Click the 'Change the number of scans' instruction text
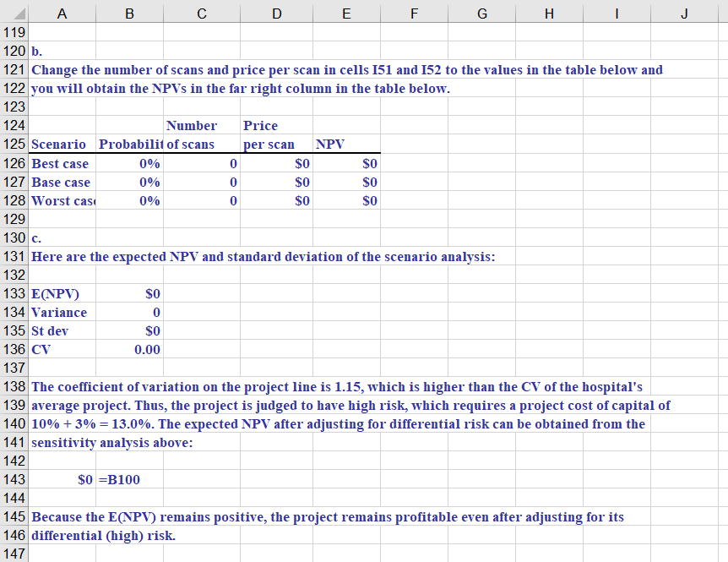The image size is (728, 562). pyautogui.click(x=347, y=69)
